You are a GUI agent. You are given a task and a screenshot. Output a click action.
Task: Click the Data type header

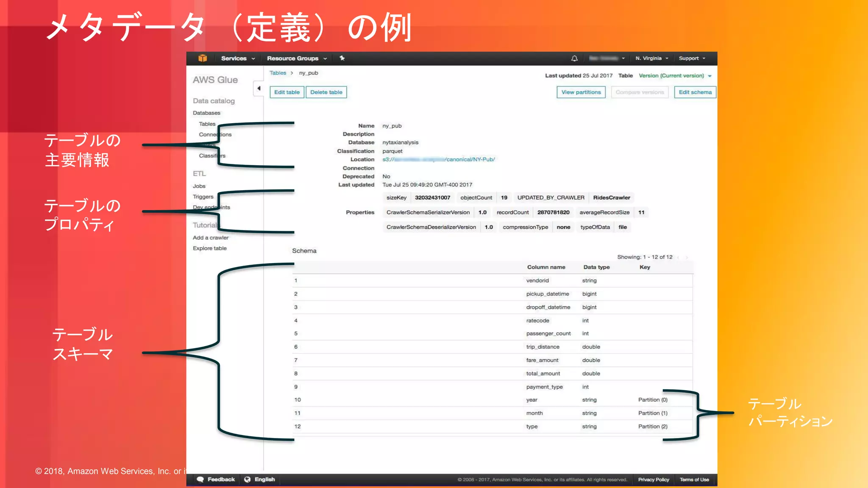[x=596, y=267]
